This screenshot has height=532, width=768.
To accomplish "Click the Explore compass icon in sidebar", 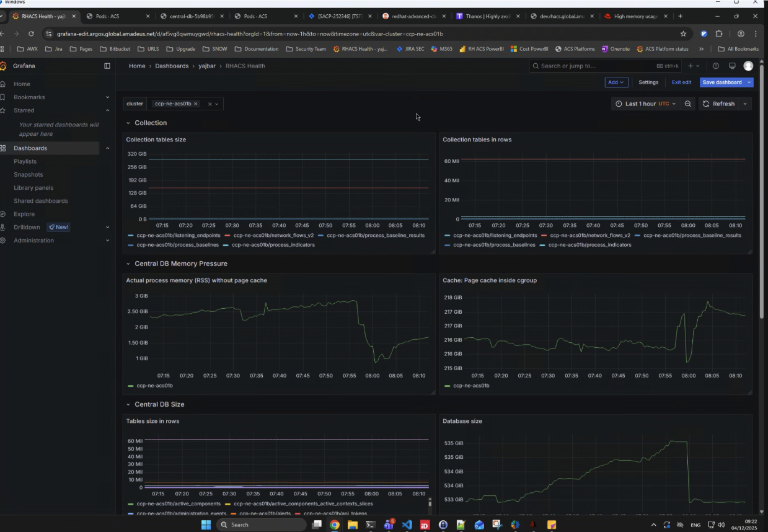I will (3, 214).
